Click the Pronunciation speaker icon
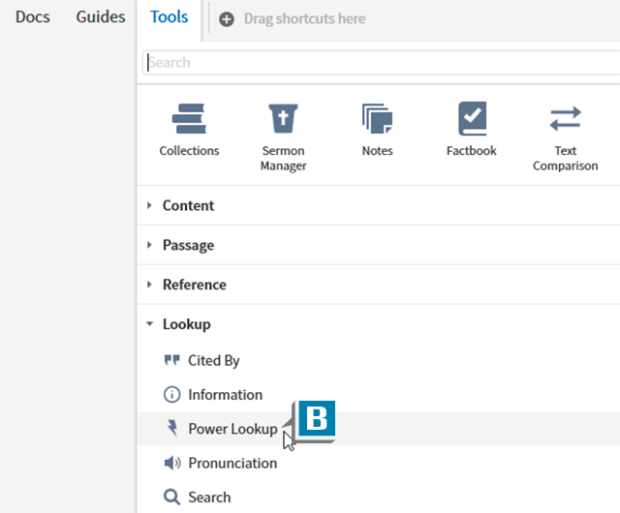The width and height of the screenshot is (620, 513). click(x=172, y=463)
